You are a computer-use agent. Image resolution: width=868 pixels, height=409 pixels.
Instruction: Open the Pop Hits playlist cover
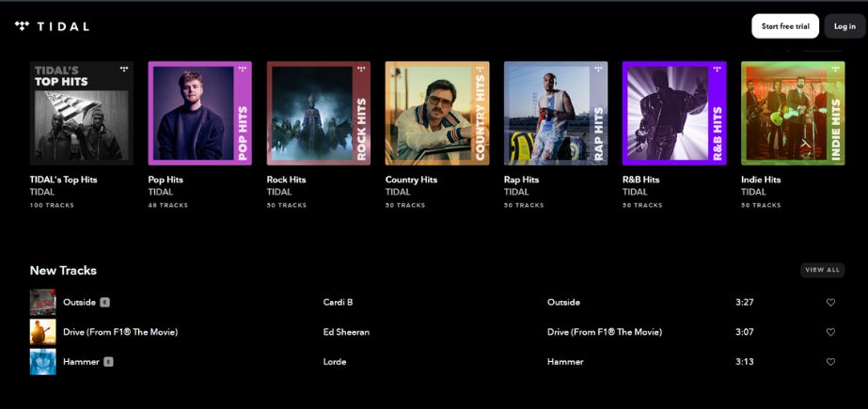click(x=200, y=114)
